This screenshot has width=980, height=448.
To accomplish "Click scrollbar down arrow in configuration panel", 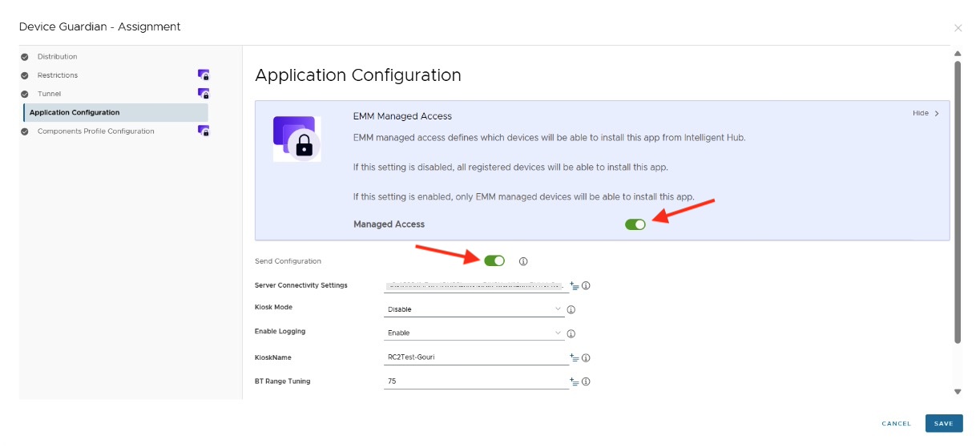I will coord(957,392).
